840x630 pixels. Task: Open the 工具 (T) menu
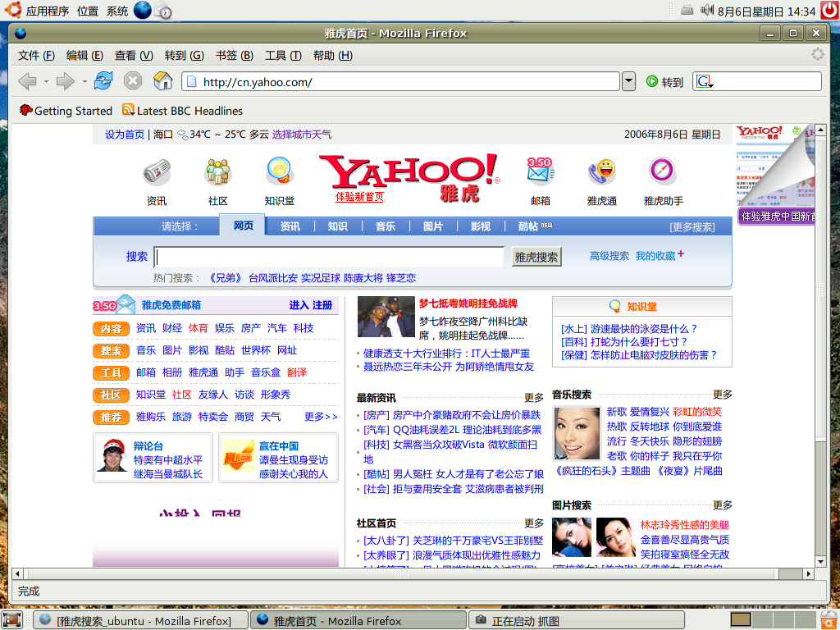coord(283,55)
